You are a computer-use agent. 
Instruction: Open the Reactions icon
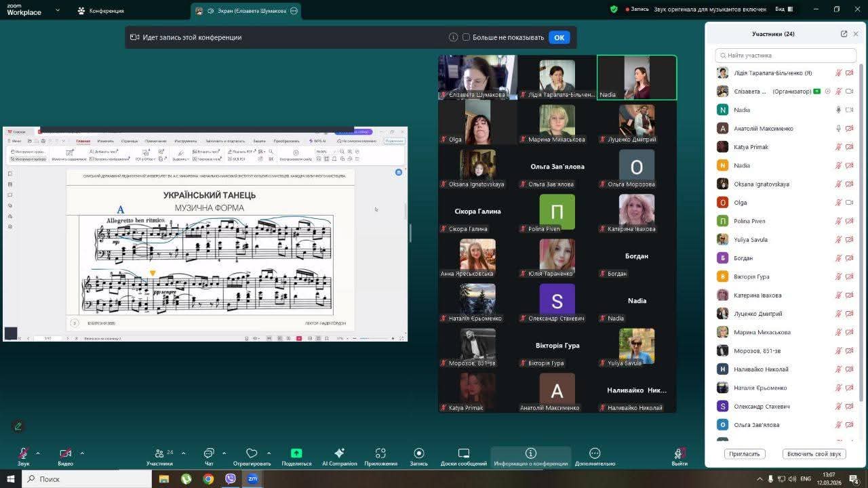(252, 453)
